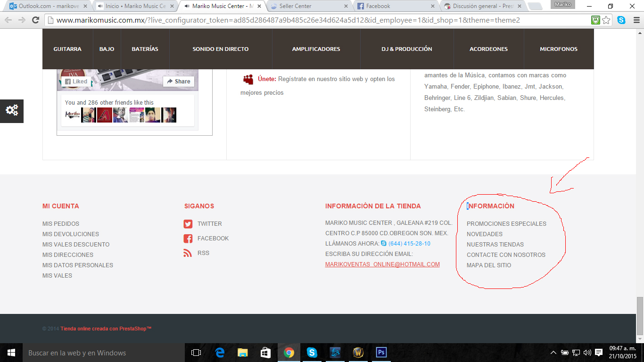
Task: Open the MICROFONOS menu category
Action: [559, 49]
